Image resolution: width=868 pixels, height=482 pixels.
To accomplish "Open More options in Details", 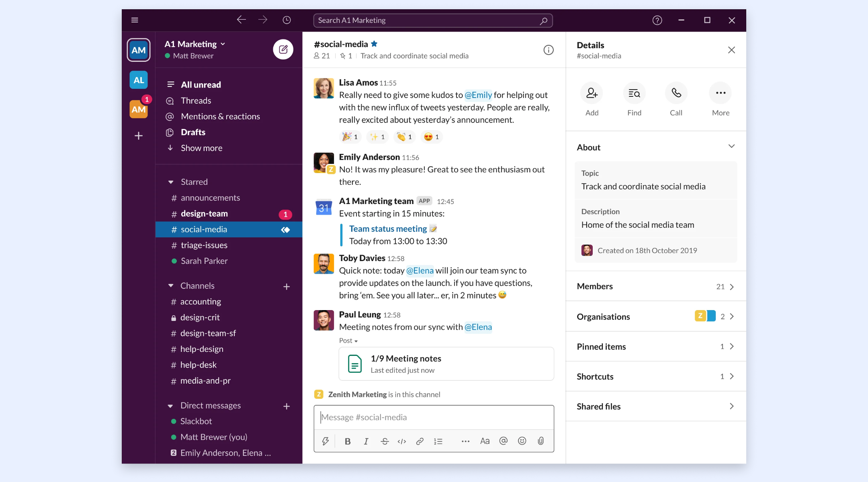I will tap(721, 93).
